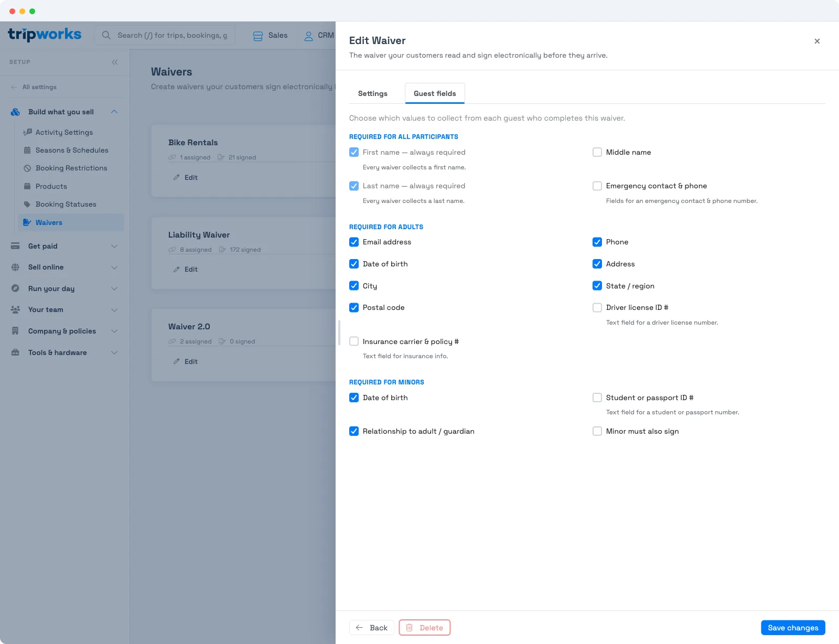Click the Your team people icon
The height and width of the screenshot is (644, 839).
(15, 309)
